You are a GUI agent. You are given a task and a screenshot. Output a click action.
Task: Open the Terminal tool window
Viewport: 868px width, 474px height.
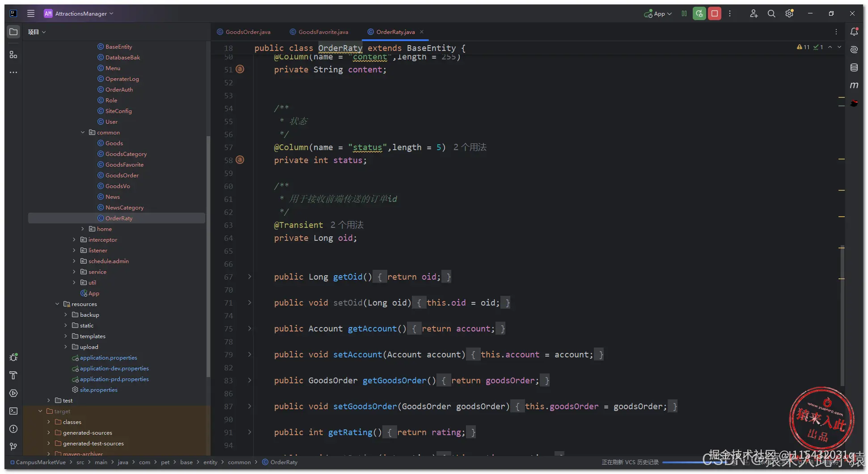[13, 411]
